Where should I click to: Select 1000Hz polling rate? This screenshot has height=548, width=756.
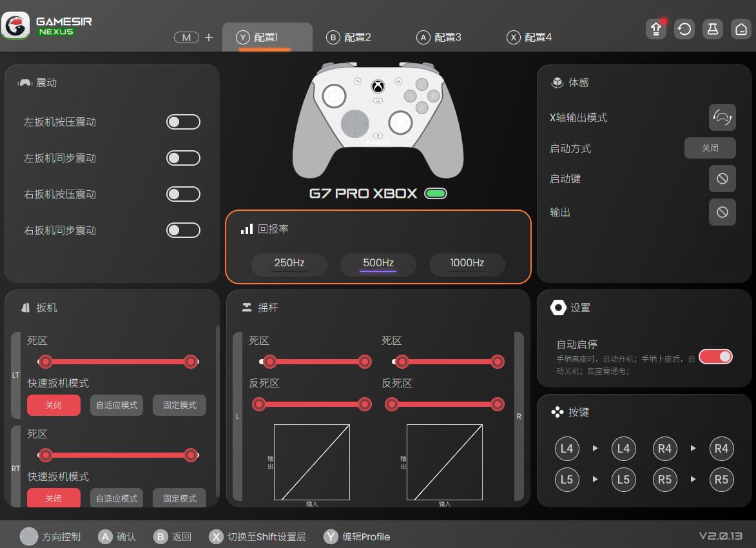[467, 264]
